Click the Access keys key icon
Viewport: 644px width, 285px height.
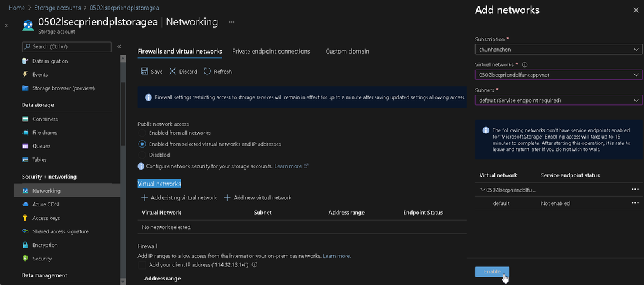click(25, 218)
